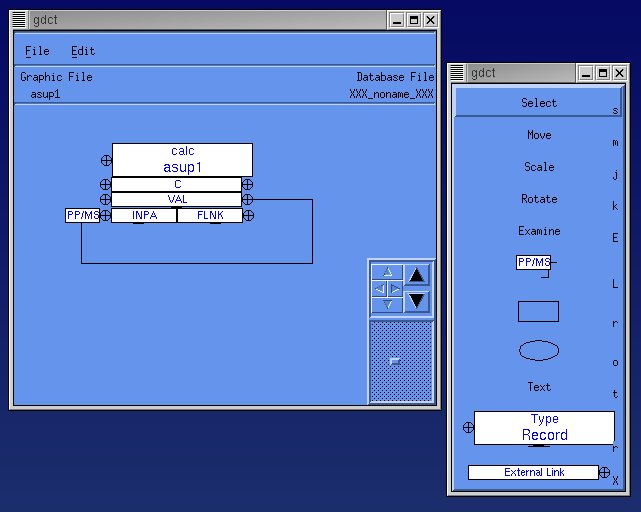Click the XXX_noname_XXX database file name
This screenshot has width=641, height=512.
(x=391, y=94)
